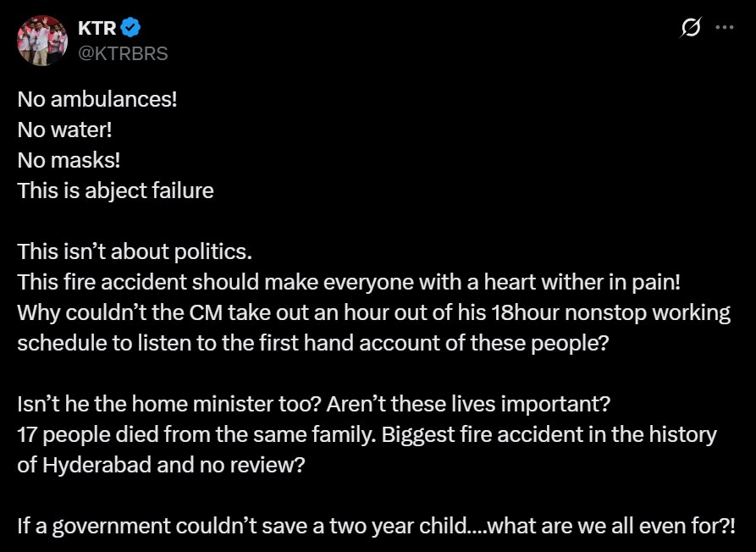The width and height of the screenshot is (756, 552).
Task: Click the final line starting "If a government"
Action: tap(375, 526)
